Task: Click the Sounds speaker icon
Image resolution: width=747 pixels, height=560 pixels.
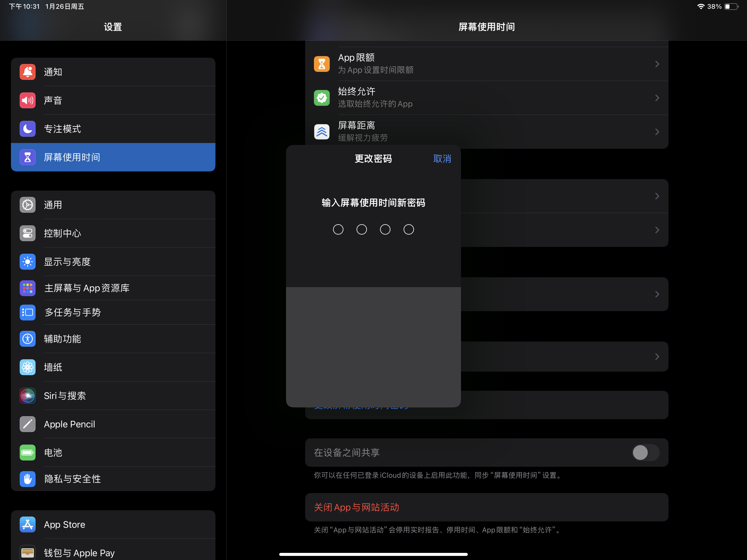Action: 27,100
